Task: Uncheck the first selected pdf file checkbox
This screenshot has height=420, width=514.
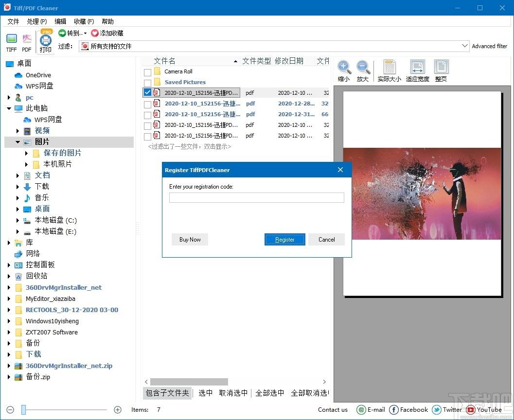Action: click(x=147, y=93)
